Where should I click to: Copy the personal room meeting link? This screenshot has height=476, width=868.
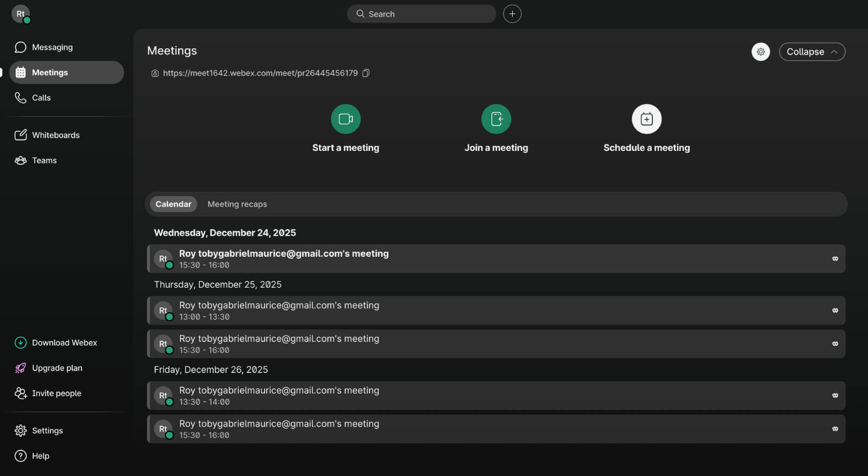[x=366, y=73]
